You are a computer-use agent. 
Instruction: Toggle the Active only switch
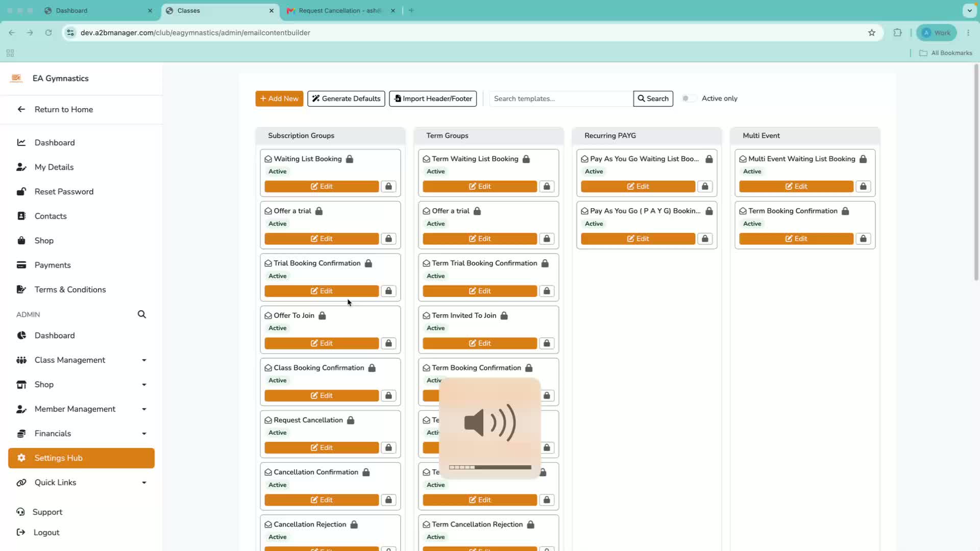coord(689,98)
